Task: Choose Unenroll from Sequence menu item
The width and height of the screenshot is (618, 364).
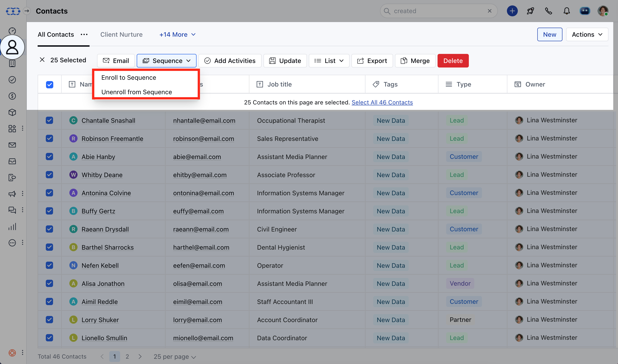Action: coord(146,92)
